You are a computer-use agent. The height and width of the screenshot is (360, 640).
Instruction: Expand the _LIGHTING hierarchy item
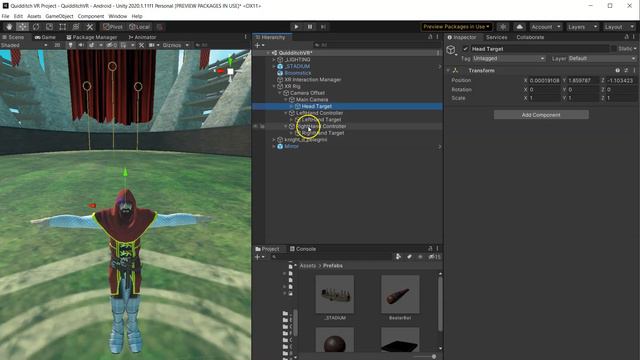click(x=274, y=60)
